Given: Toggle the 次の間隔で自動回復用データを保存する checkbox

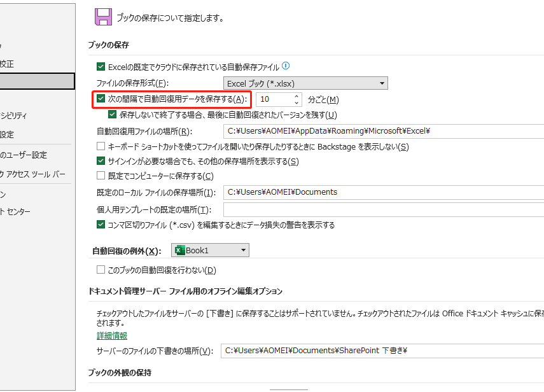Looking at the screenshot, I should (x=101, y=99).
